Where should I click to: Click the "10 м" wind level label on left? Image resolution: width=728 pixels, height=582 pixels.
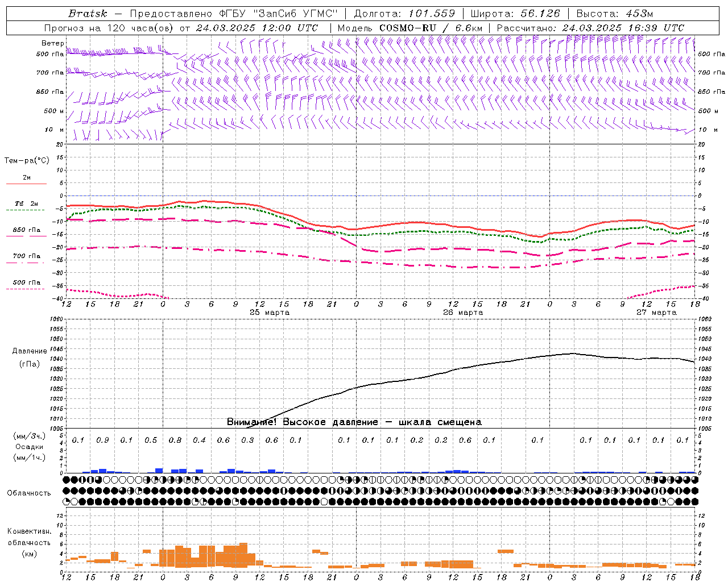pyautogui.click(x=55, y=130)
